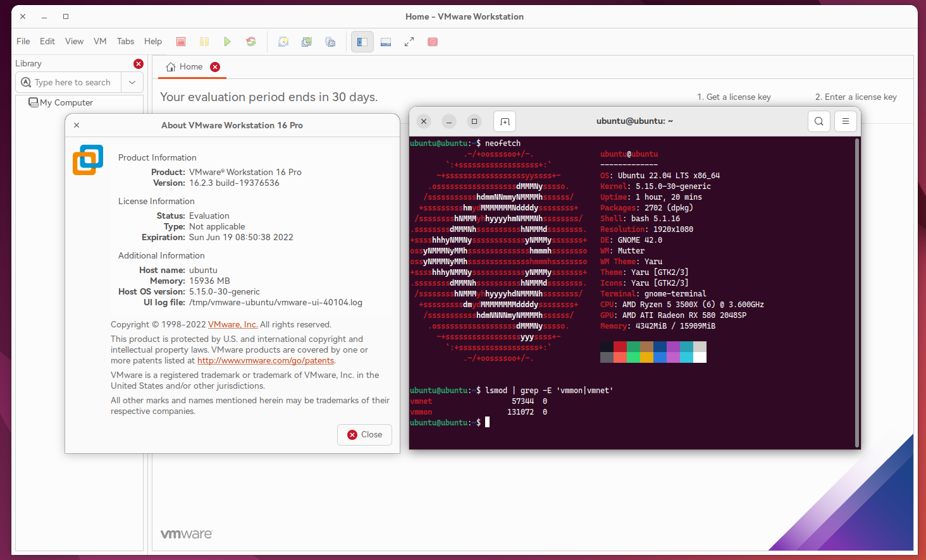The image size is (926, 560).
Task: Open the Tabs menu
Action: point(125,41)
